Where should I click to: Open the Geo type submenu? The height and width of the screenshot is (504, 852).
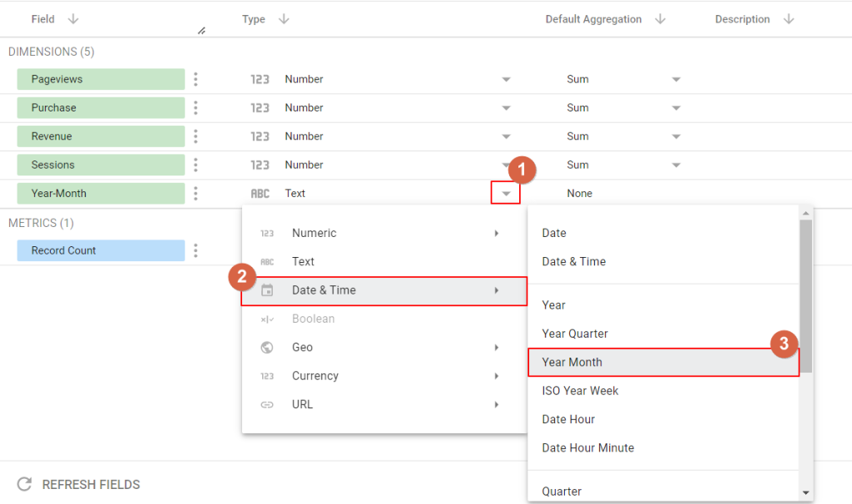pyautogui.click(x=384, y=348)
